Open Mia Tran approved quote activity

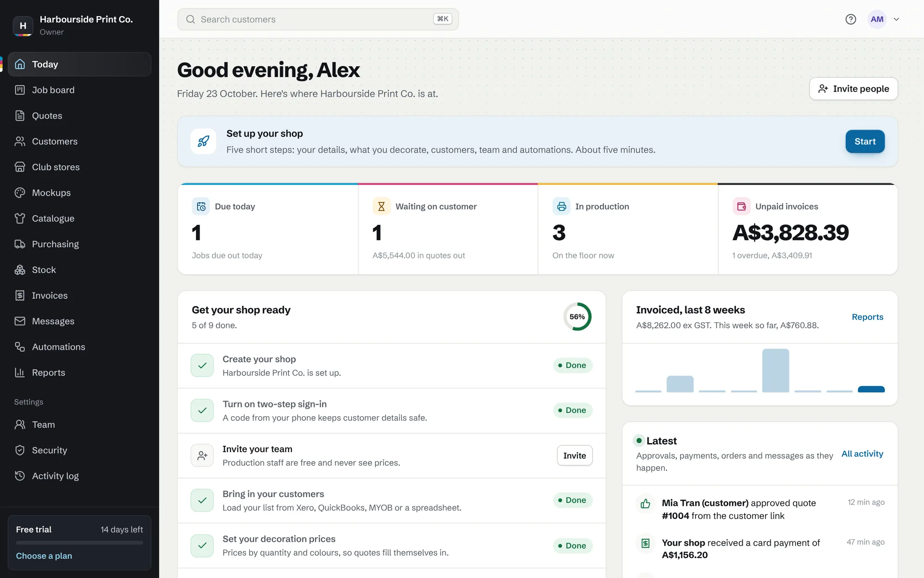pos(760,509)
